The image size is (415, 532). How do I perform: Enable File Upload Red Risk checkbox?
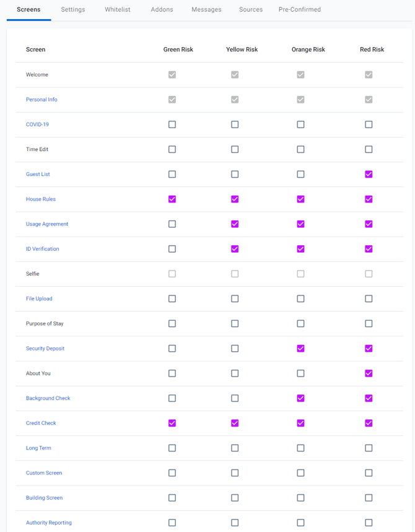(x=369, y=299)
